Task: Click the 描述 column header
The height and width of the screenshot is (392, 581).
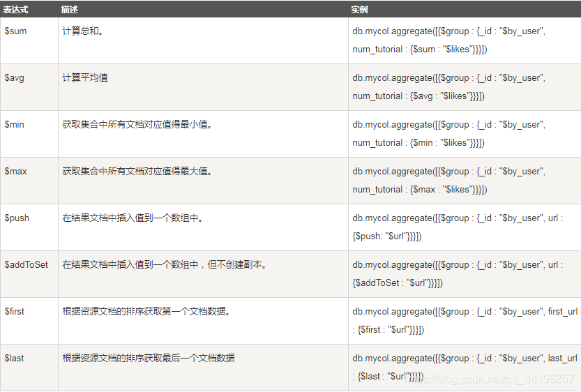Action: coord(69,9)
